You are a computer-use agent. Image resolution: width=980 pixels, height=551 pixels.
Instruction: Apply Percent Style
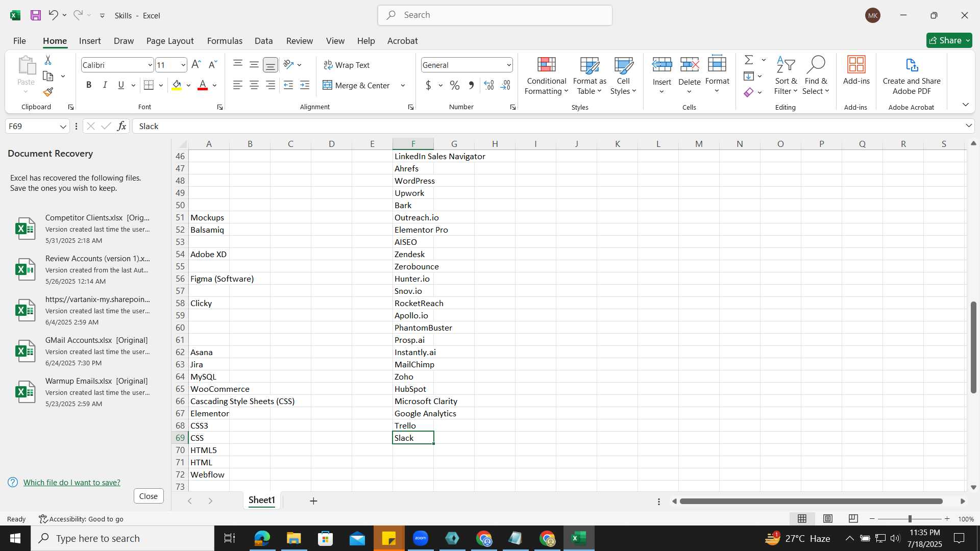tap(455, 85)
